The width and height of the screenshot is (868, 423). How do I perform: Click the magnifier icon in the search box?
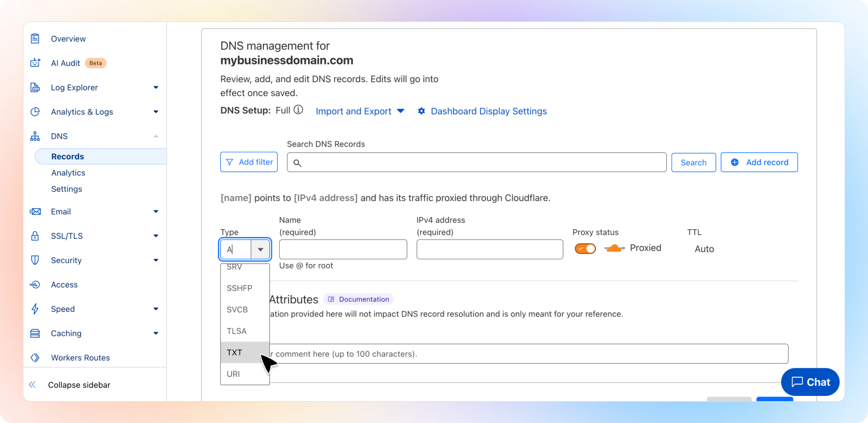point(297,163)
